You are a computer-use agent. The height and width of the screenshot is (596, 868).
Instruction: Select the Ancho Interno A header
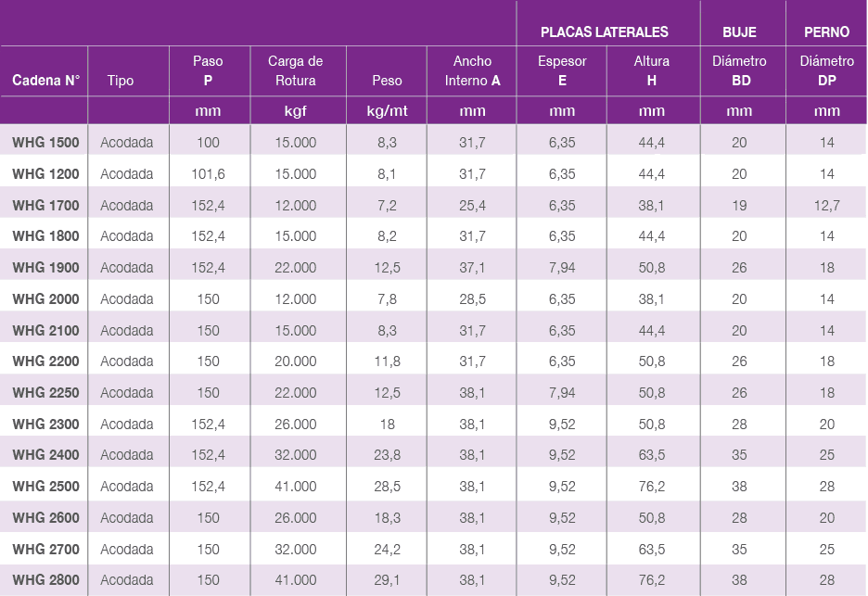click(472, 71)
